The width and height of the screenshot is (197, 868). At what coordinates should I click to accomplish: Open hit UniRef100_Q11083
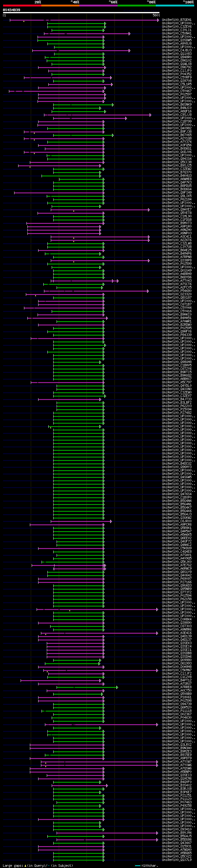pyautogui.click(x=176, y=54)
